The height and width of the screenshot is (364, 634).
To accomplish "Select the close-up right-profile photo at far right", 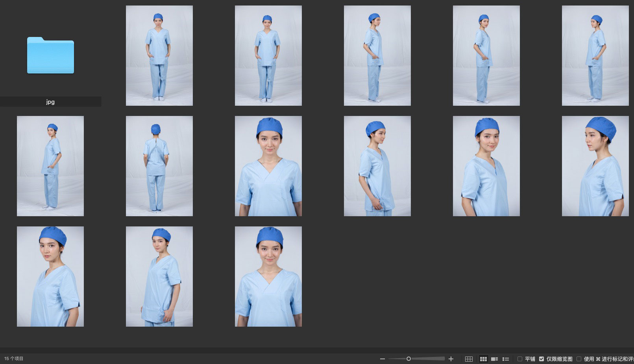I will click(595, 166).
